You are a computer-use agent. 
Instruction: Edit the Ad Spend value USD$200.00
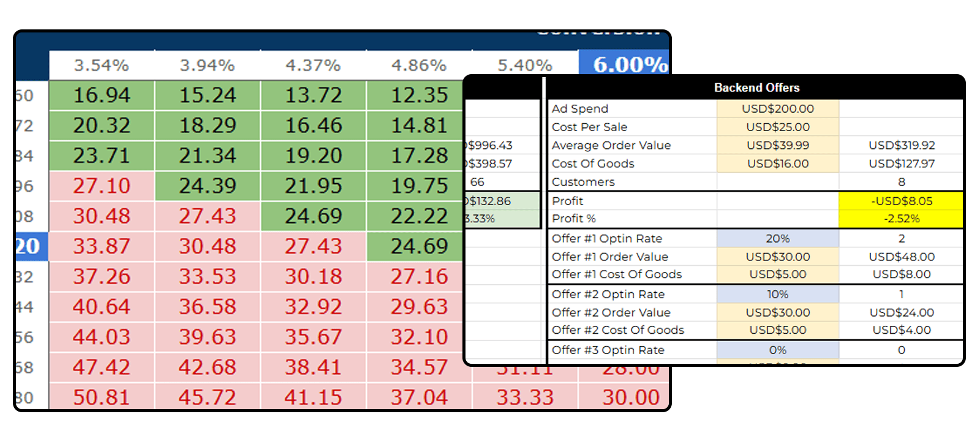(778, 108)
